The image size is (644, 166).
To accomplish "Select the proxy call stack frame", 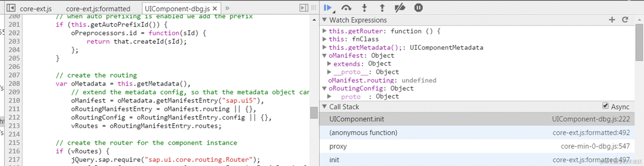I will point(477,146).
